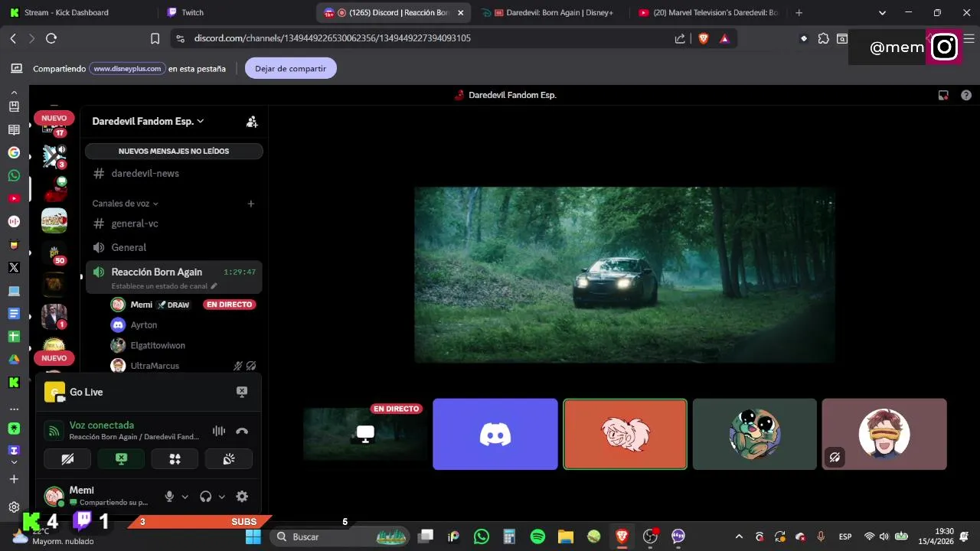
Task: Click main car-in-forest stream video
Action: tap(625, 275)
